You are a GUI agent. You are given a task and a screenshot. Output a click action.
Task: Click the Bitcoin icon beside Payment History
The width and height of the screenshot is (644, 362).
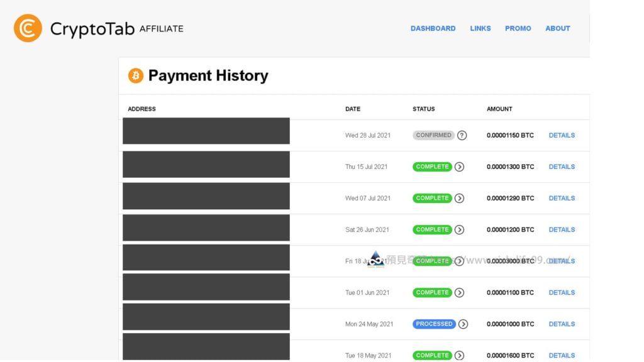click(136, 75)
